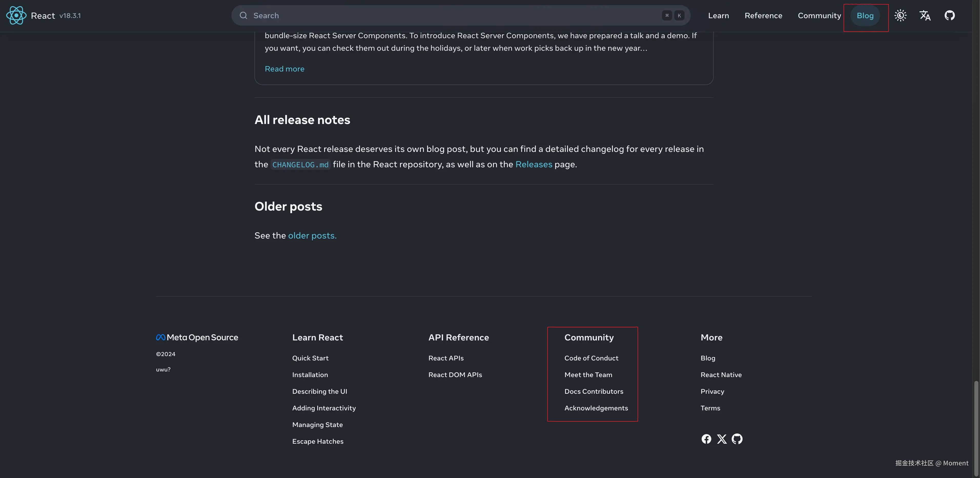
Task: Click the X (Twitter) footer icon
Action: tap(722, 439)
